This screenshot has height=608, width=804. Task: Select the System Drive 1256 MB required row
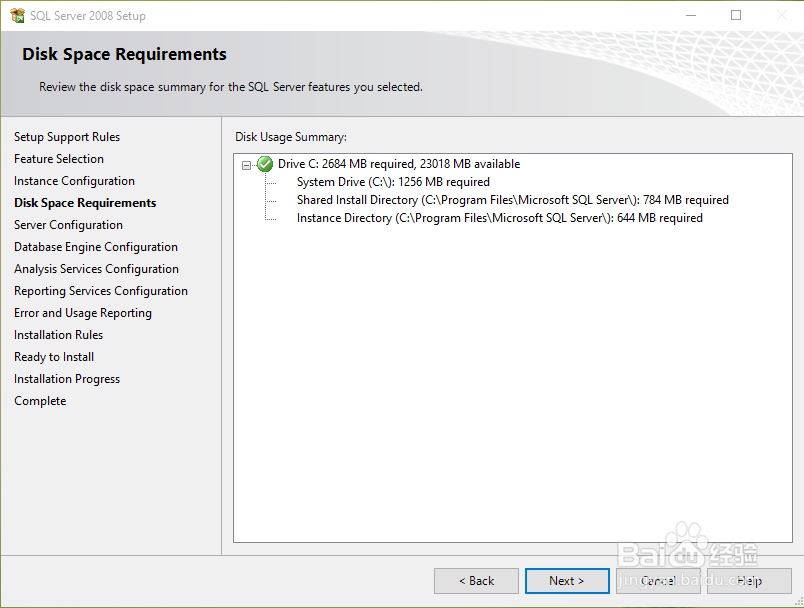(393, 182)
